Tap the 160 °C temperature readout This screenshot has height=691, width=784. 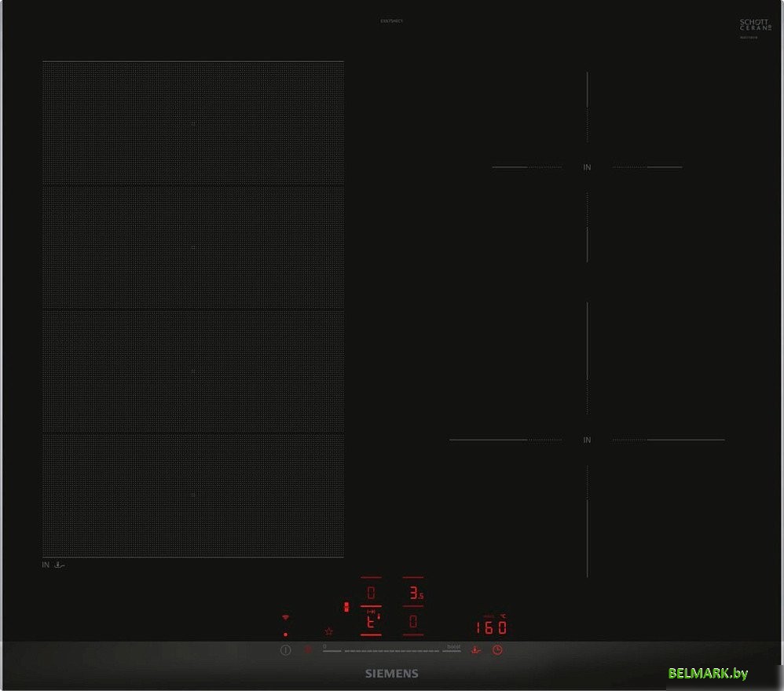pos(491,627)
